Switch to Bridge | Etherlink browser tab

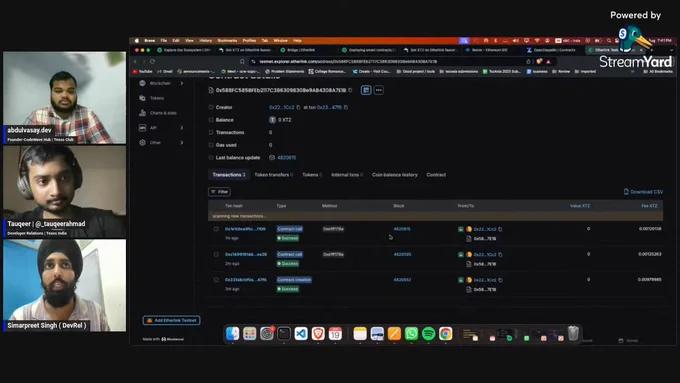pos(307,50)
